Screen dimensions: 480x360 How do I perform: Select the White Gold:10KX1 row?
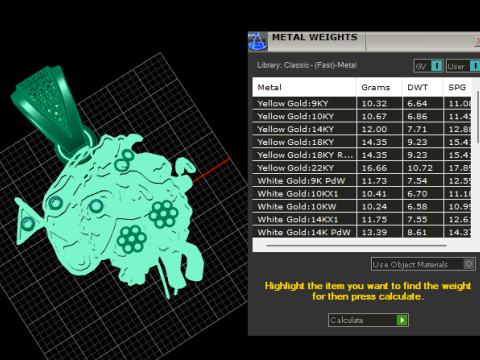[x=362, y=194]
